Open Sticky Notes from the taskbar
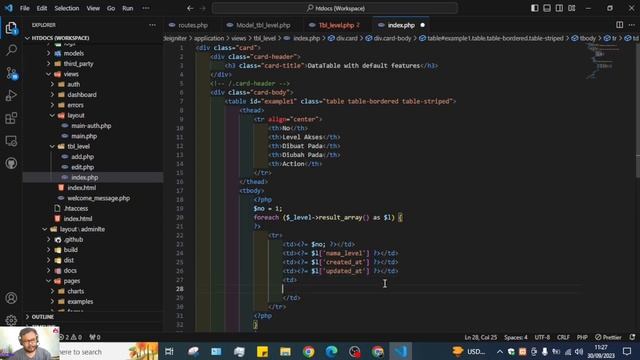 (262, 351)
